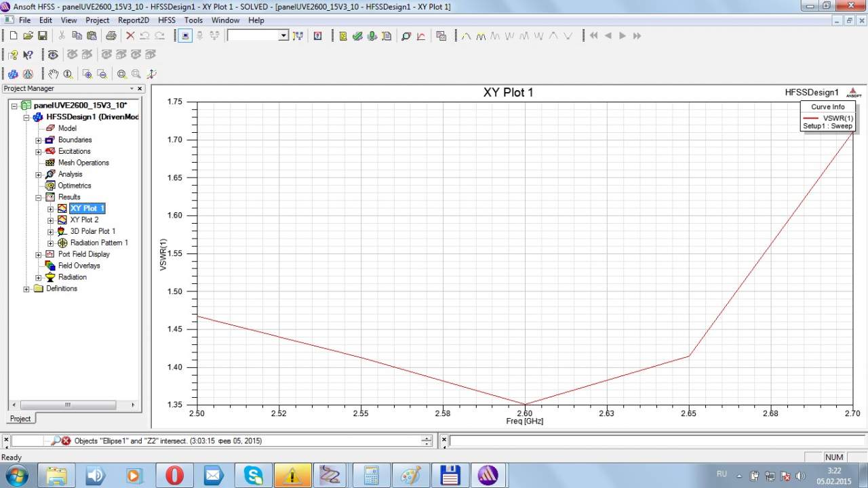Click the Print toolbar icon
The height and width of the screenshot is (488, 868).
point(111,36)
